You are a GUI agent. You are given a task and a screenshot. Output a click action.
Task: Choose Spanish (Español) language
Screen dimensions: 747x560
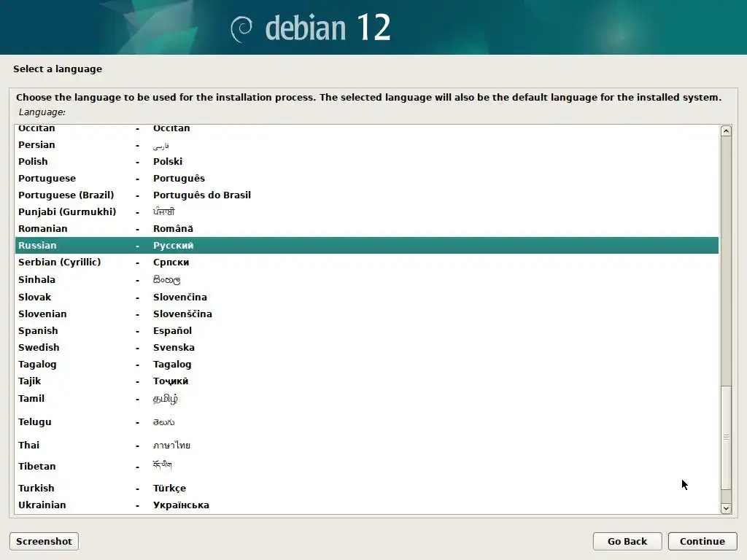[x=366, y=330]
